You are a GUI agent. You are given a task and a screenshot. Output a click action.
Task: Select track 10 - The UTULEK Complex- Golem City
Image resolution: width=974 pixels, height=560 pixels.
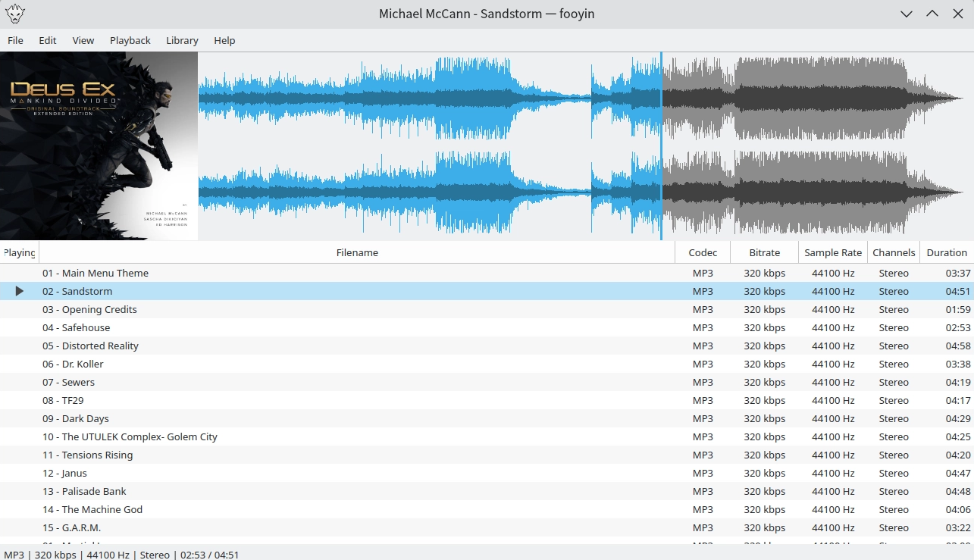pyautogui.click(x=130, y=436)
